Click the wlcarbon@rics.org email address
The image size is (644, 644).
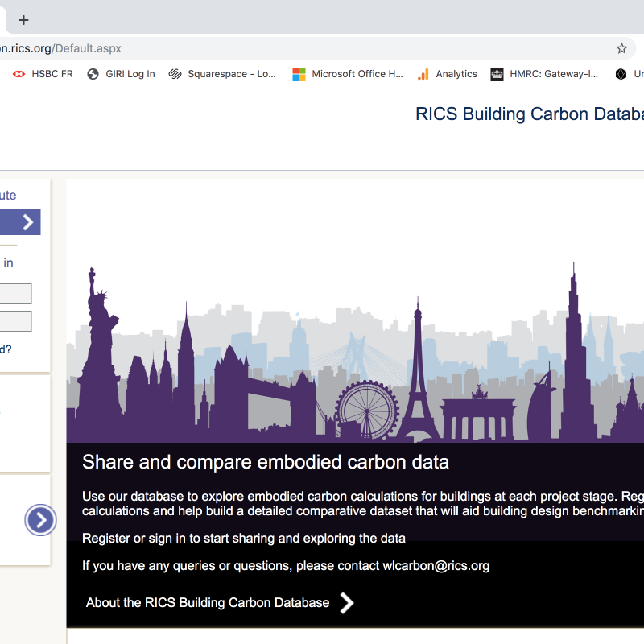click(x=436, y=566)
